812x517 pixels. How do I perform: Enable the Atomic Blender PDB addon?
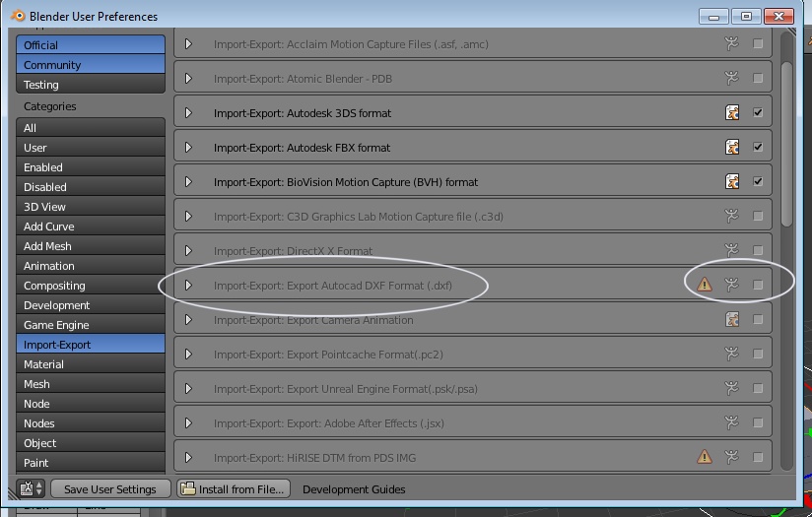758,78
